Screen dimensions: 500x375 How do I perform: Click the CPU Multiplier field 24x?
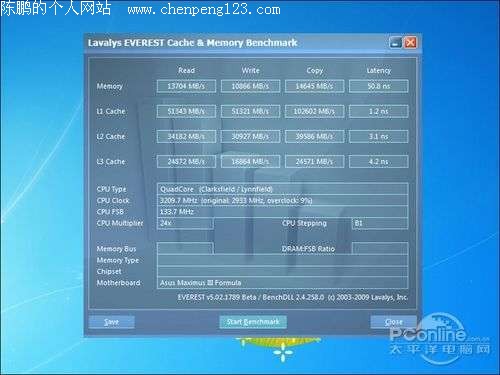185,223
